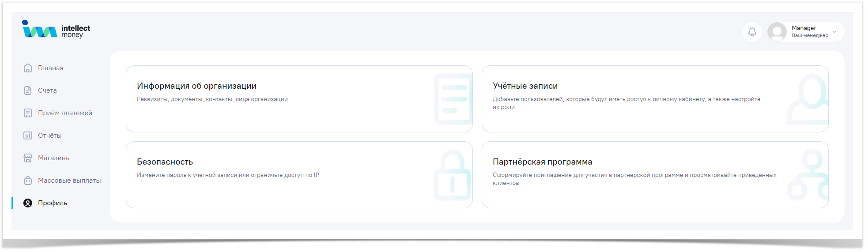Screen dimensions: 868x252
Task: Click the Intellect Money logo
Action: pyautogui.click(x=56, y=30)
